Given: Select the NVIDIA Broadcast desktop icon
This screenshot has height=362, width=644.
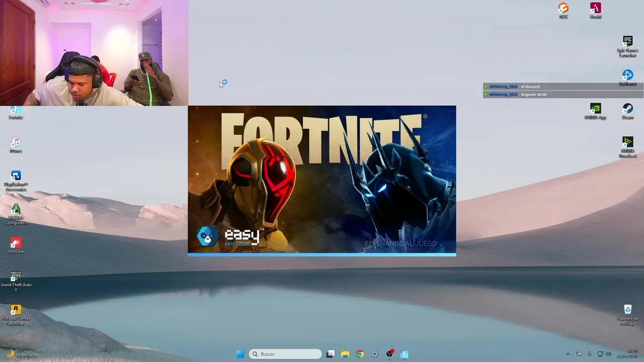Looking at the screenshot, I should coord(627,147).
